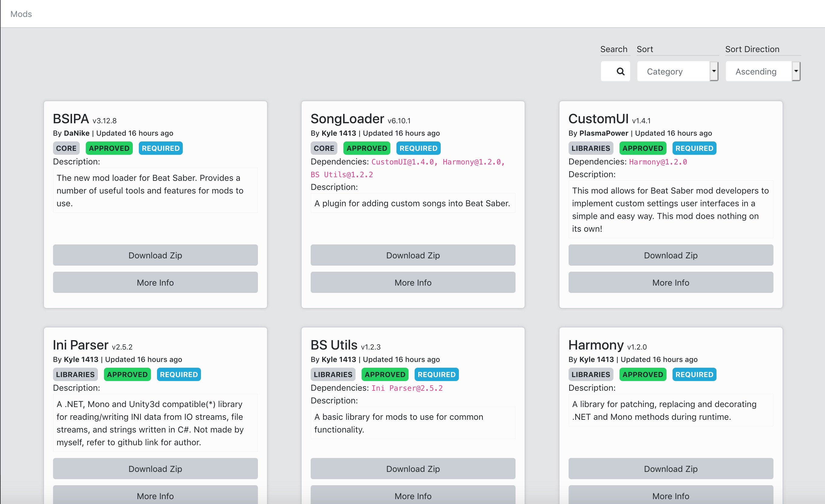Open More Info for Ini Parser
The image size is (825, 504).
[155, 495]
